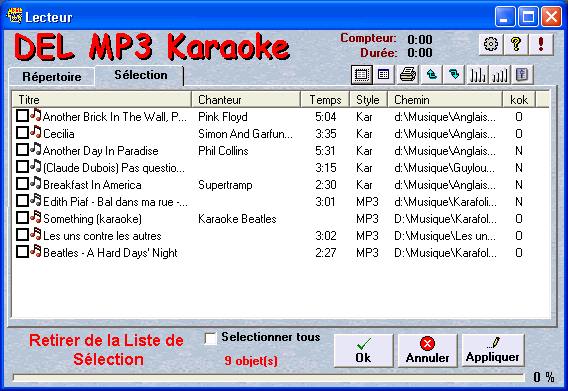The width and height of the screenshot is (568, 391).
Task: Click note icon beside Les uns contre les autres
Action: tap(36, 234)
